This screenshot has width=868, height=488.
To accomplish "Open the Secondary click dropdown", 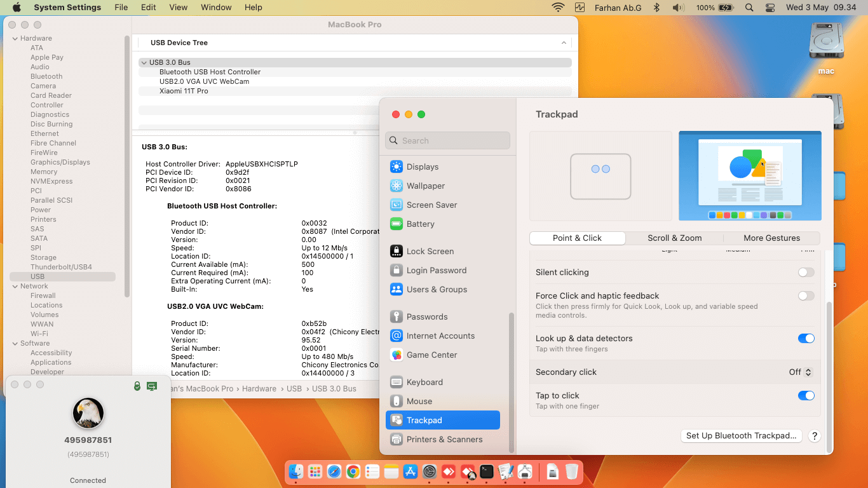I will pos(800,372).
